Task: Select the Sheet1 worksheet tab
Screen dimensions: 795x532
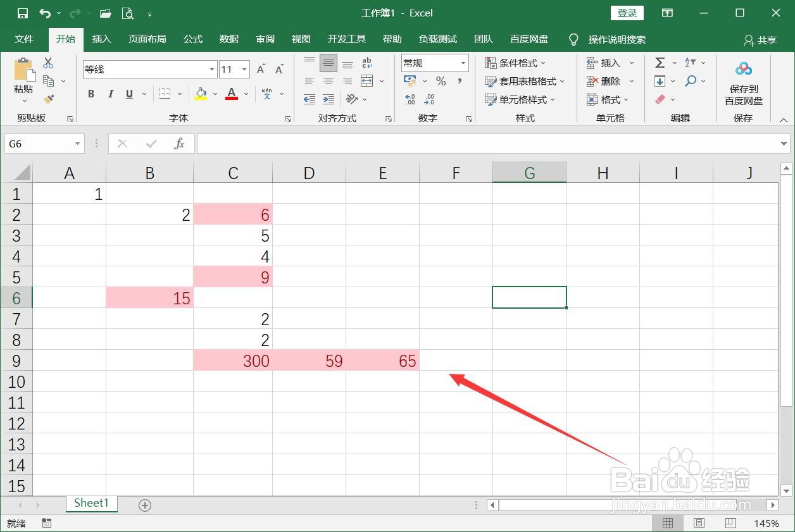Action: coord(92,504)
